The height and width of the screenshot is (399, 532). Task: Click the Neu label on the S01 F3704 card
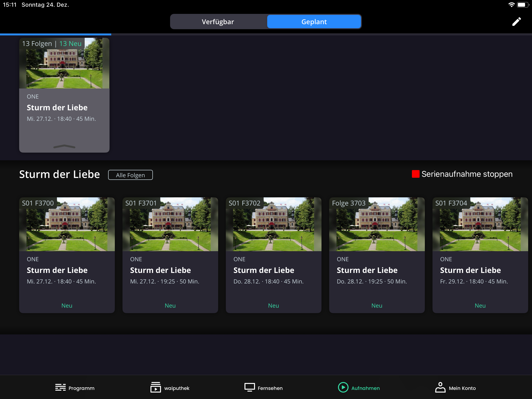click(480, 305)
